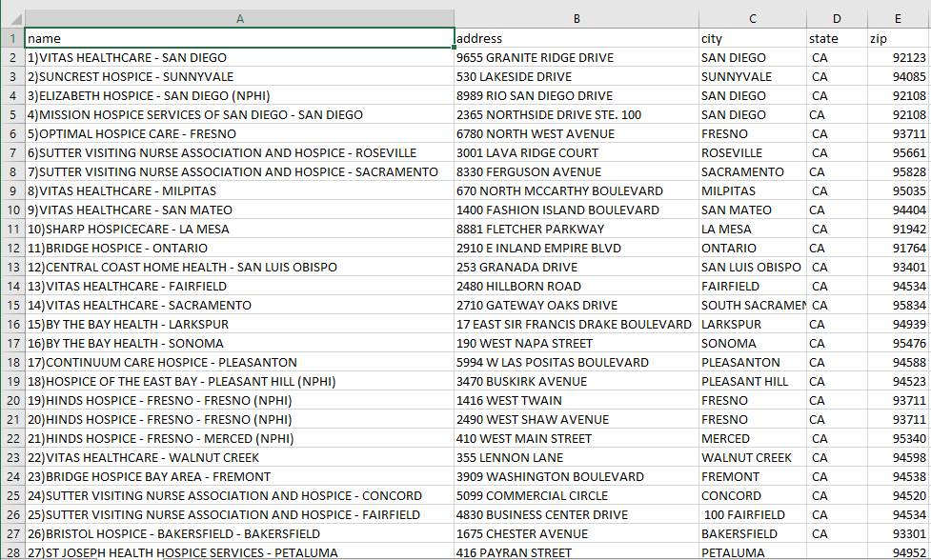Click '11)BRIDGE HOSPICE - ONTARIO' cell
Image resolution: width=931 pixels, height=560 pixels.
pyautogui.click(x=240, y=248)
